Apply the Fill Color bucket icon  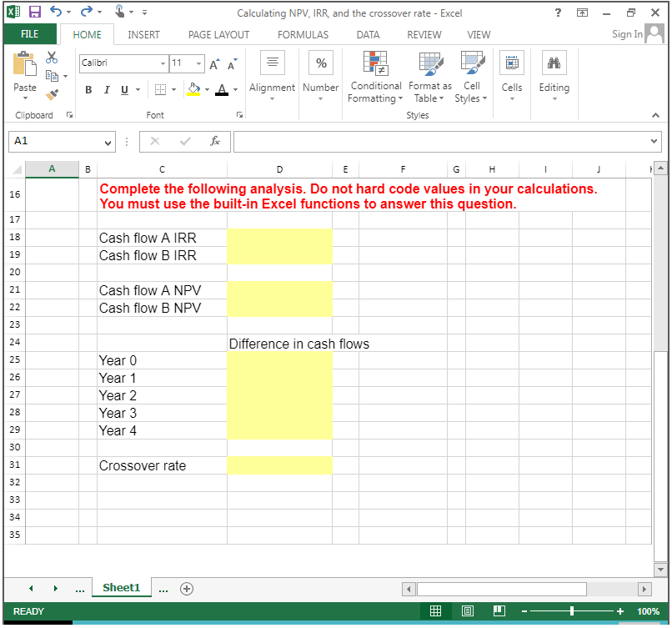coord(193,89)
